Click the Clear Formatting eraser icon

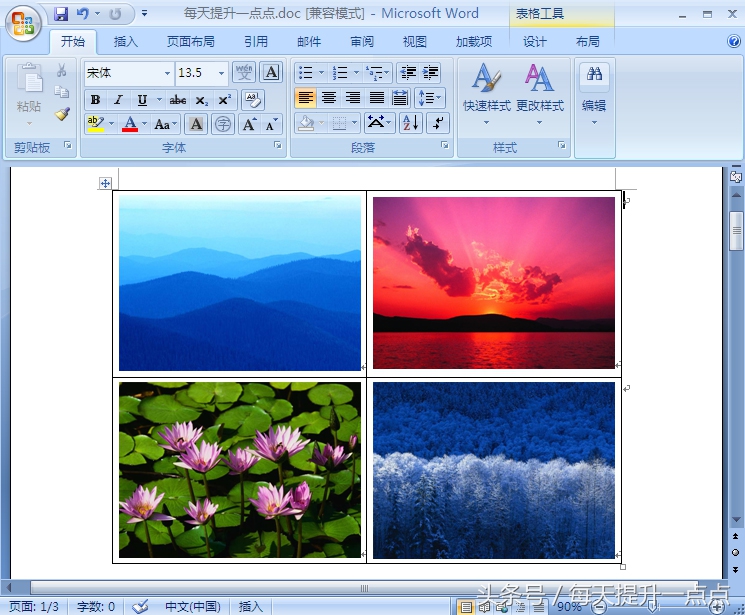click(x=253, y=100)
